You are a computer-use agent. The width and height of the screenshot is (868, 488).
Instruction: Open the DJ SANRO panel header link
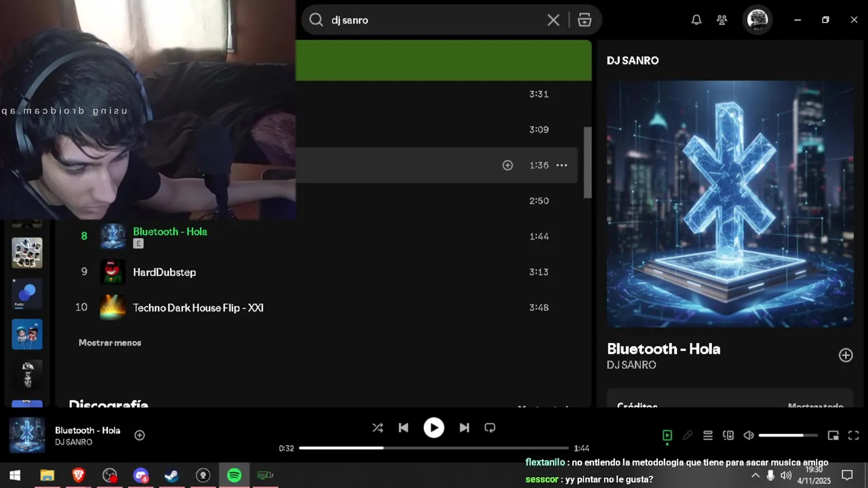pos(633,60)
